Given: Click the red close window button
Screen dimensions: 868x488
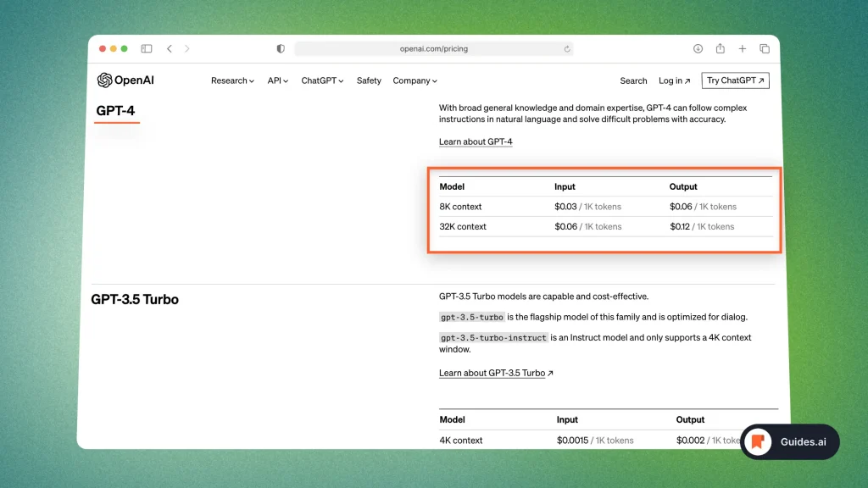Looking at the screenshot, I should tap(103, 48).
